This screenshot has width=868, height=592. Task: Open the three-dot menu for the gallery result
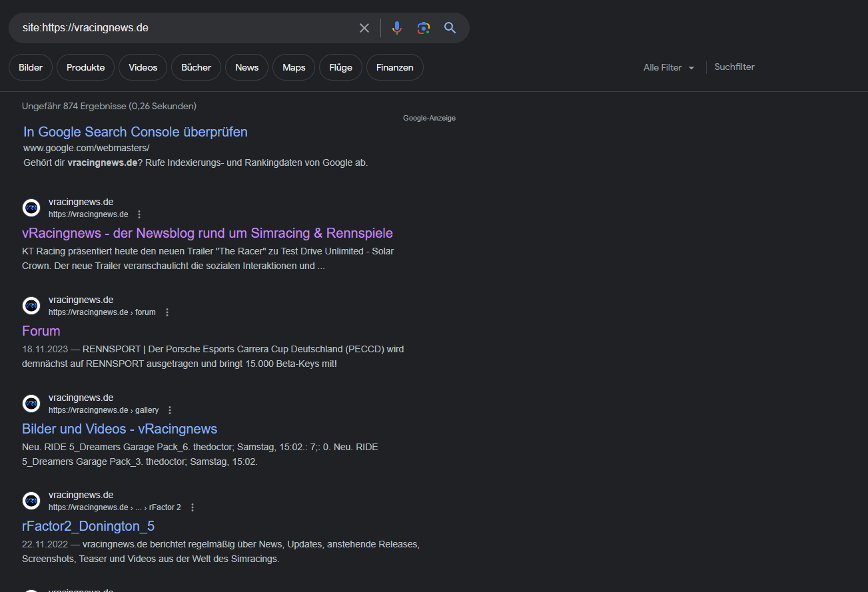(x=170, y=410)
